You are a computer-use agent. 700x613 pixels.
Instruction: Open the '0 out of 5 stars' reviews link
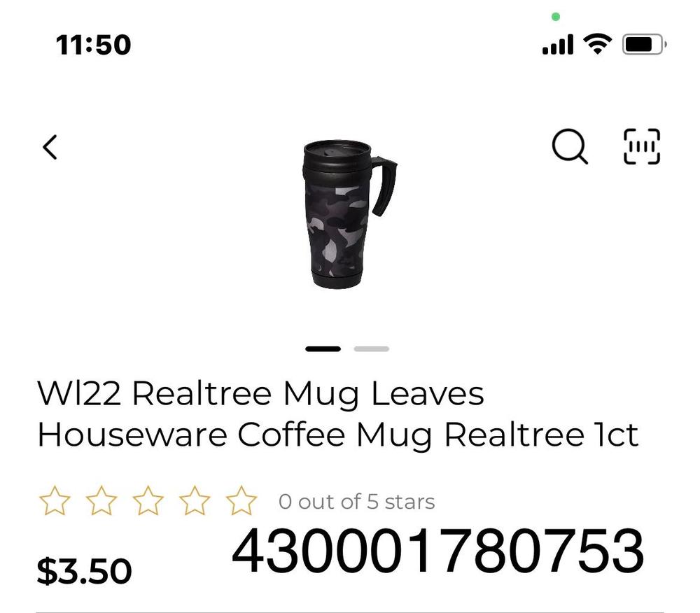coord(357,502)
